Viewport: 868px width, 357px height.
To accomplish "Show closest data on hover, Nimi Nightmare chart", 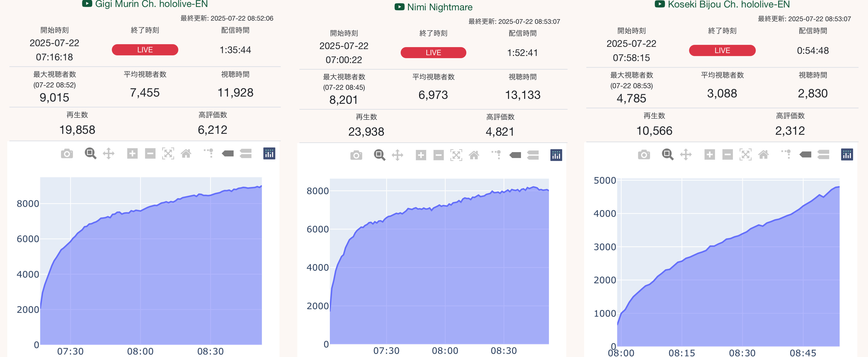I will [x=515, y=155].
